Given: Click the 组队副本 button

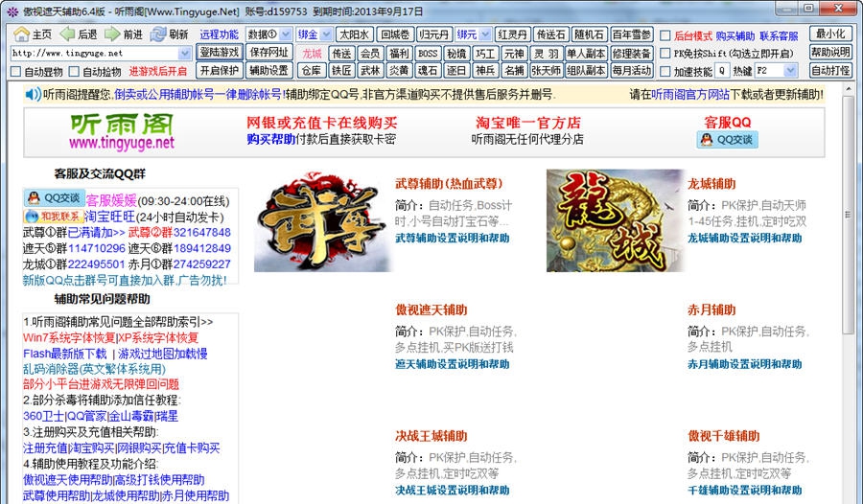Looking at the screenshot, I should click(x=586, y=71).
